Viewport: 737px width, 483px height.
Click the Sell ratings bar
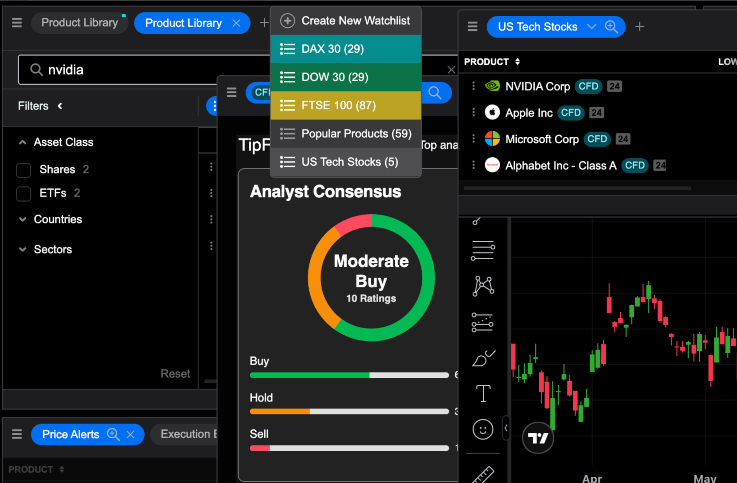349,448
